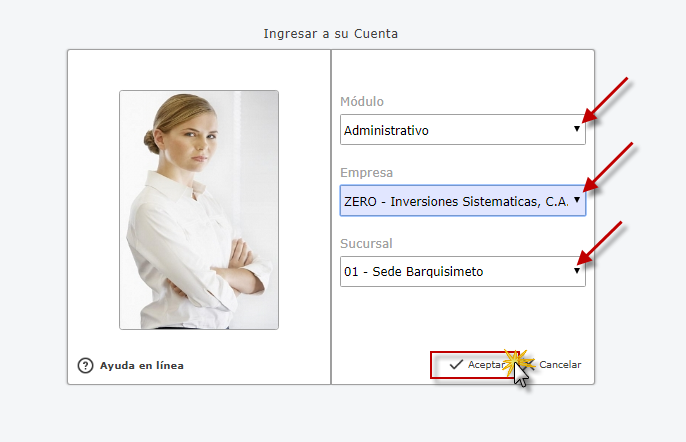Click the Módulo field label
Image resolution: width=686 pixels, height=442 pixels.
click(x=362, y=102)
